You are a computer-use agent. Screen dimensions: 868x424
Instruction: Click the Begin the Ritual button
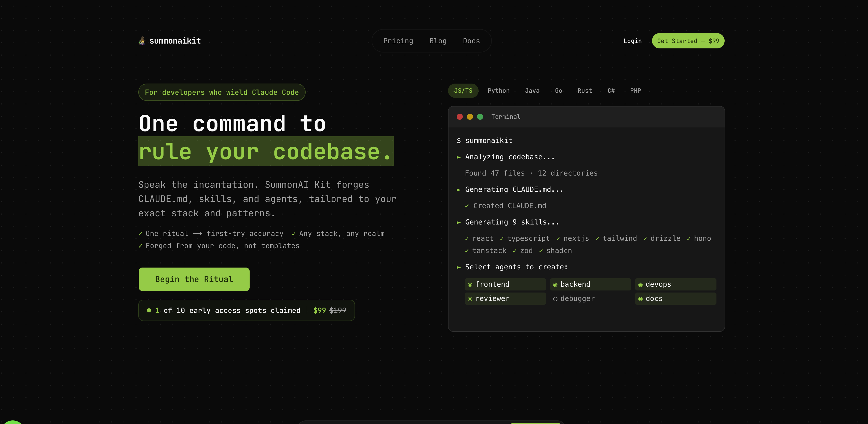coord(194,279)
